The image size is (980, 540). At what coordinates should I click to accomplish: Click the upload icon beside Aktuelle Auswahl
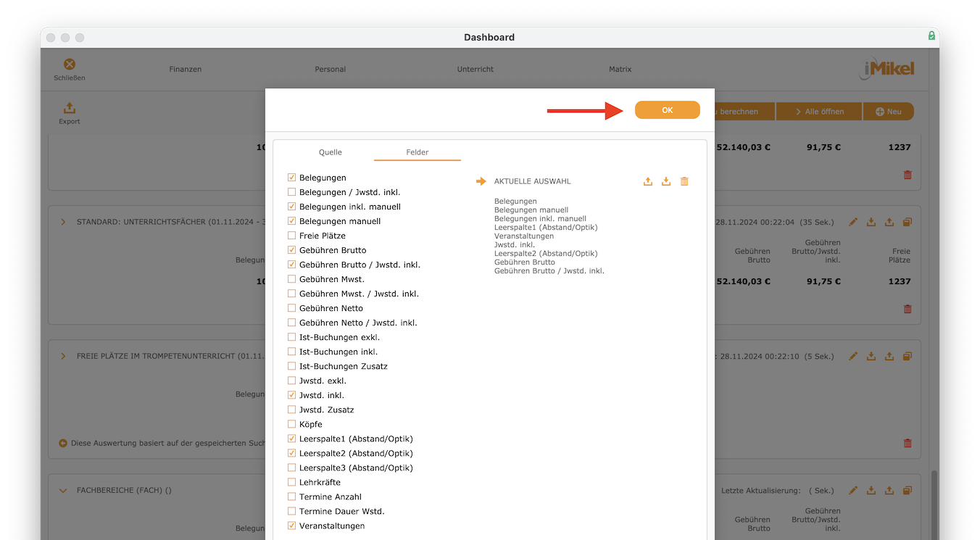click(648, 181)
